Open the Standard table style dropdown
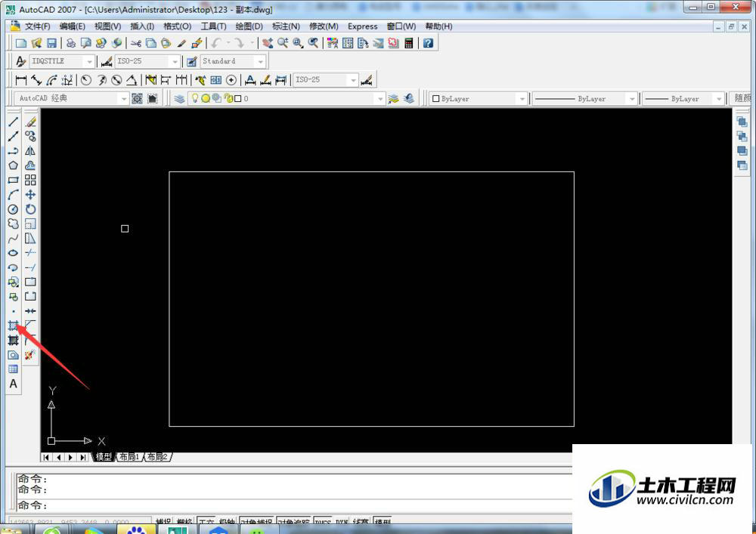Viewport: 756px width, 534px height. coord(260,62)
